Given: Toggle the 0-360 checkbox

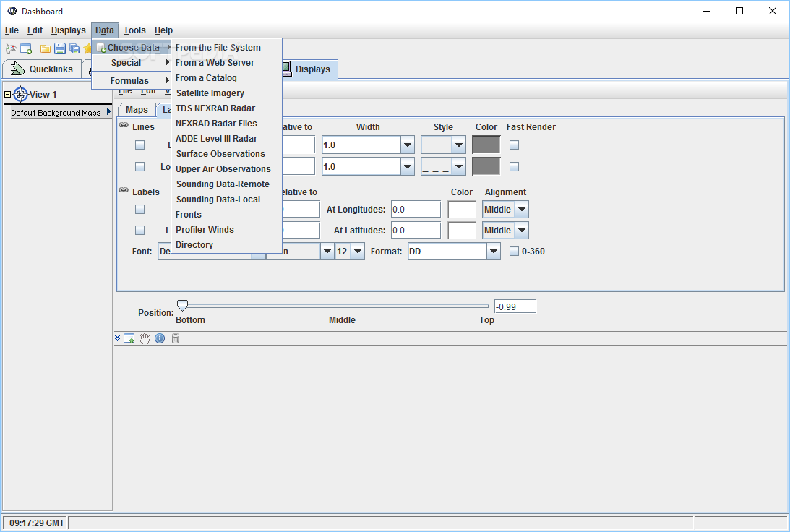Looking at the screenshot, I should click(x=514, y=252).
